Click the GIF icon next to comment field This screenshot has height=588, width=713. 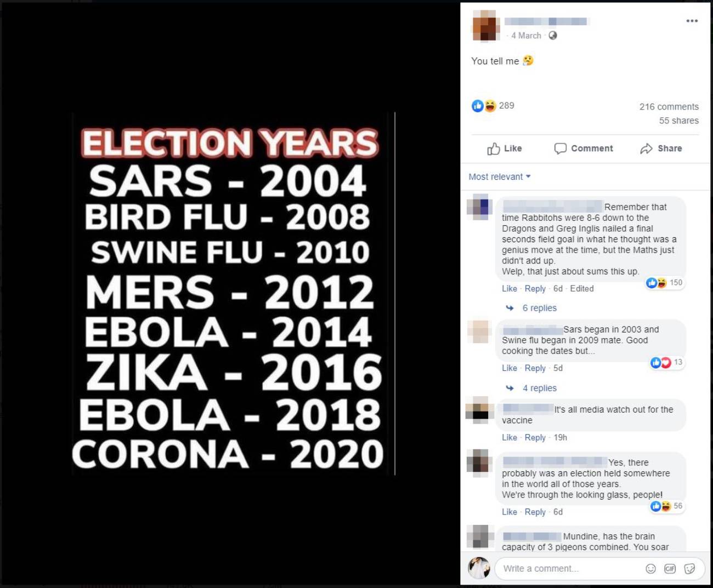(x=670, y=568)
